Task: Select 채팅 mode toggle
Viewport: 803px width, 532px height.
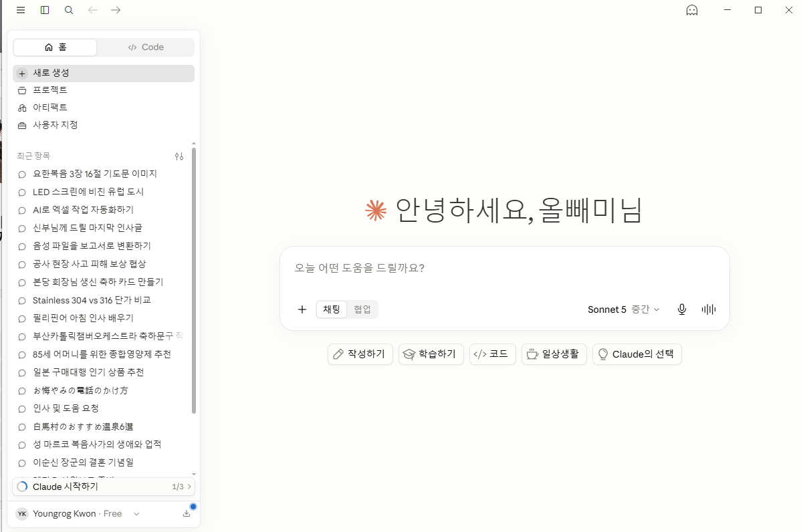Action: click(x=332, y=309)
